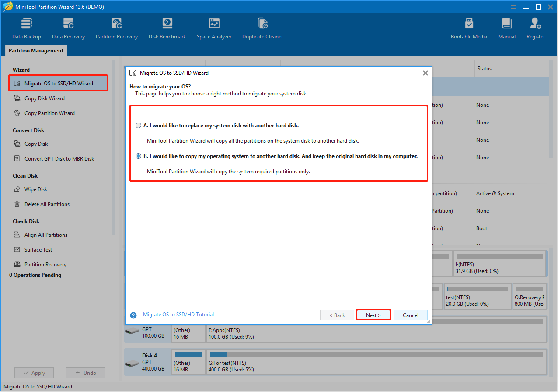
Task: Close the Migrate OS to SSD/HD Wizard dialog
Action: [425, 73]
